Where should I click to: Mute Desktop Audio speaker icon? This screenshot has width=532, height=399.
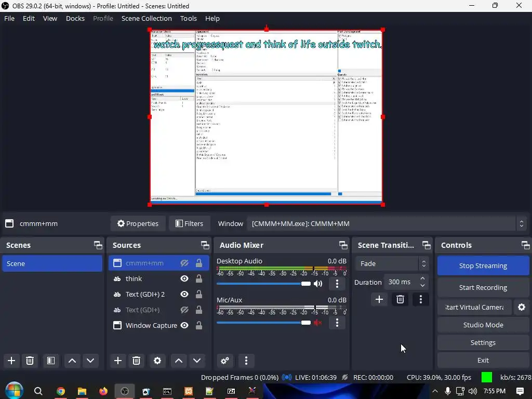[x=318, y=284]
